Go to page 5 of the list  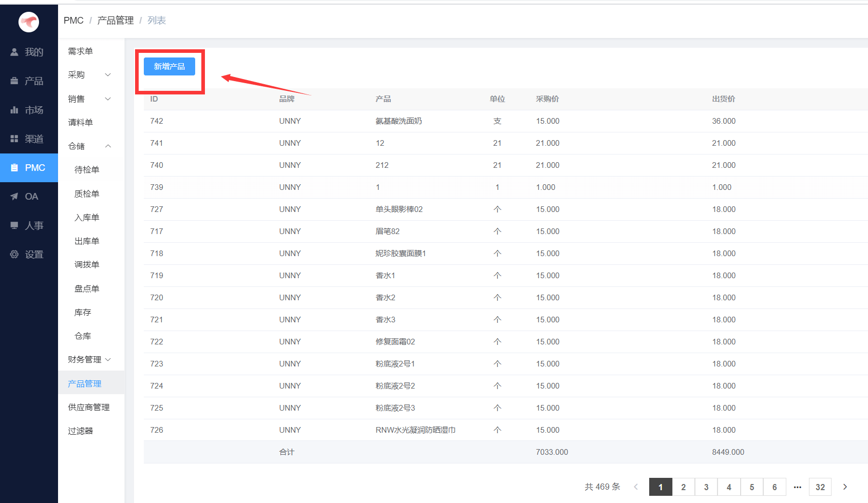[x=752, y=487]
